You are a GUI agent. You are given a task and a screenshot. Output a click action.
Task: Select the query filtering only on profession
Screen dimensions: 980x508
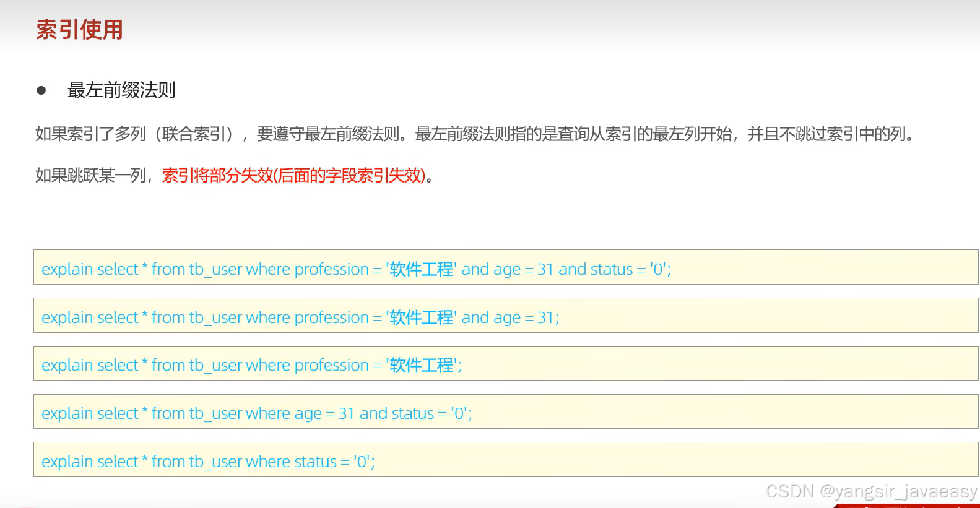pos(506,363)
